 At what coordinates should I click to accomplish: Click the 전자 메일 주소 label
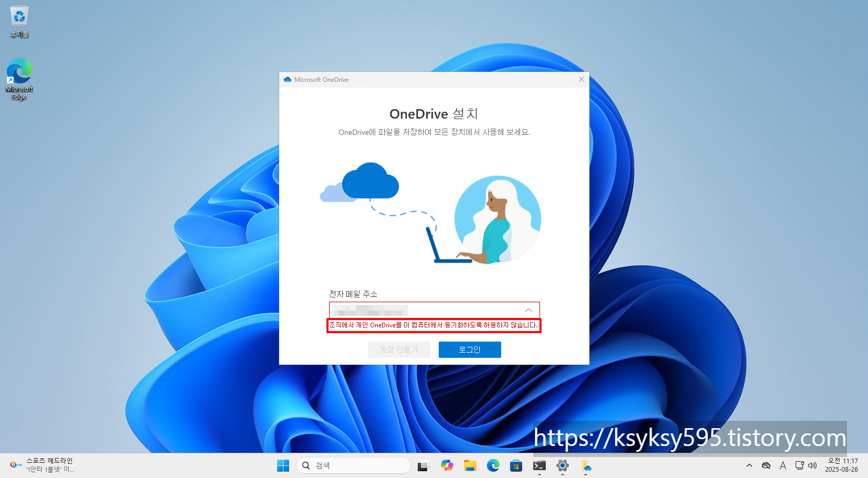tap(353, 294)
